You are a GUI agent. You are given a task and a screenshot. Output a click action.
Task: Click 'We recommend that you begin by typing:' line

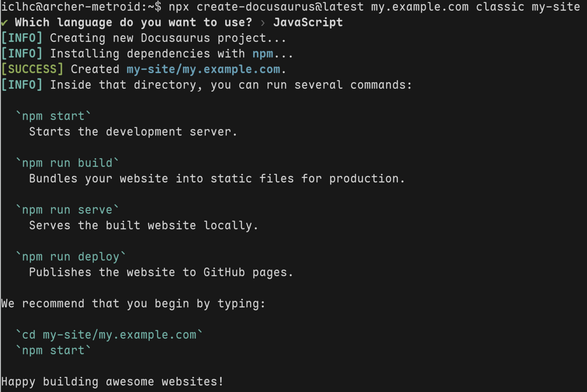[134, 304]
